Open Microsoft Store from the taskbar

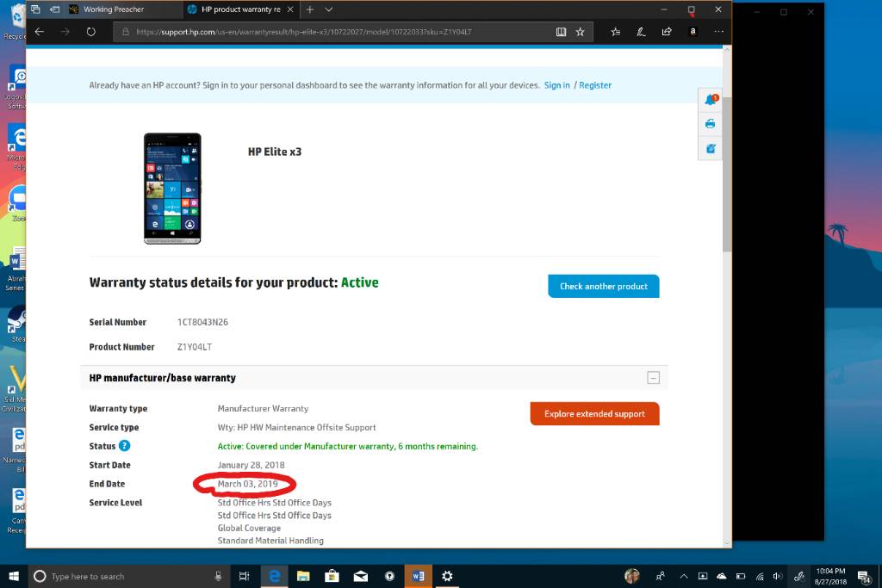coord(332,576)
